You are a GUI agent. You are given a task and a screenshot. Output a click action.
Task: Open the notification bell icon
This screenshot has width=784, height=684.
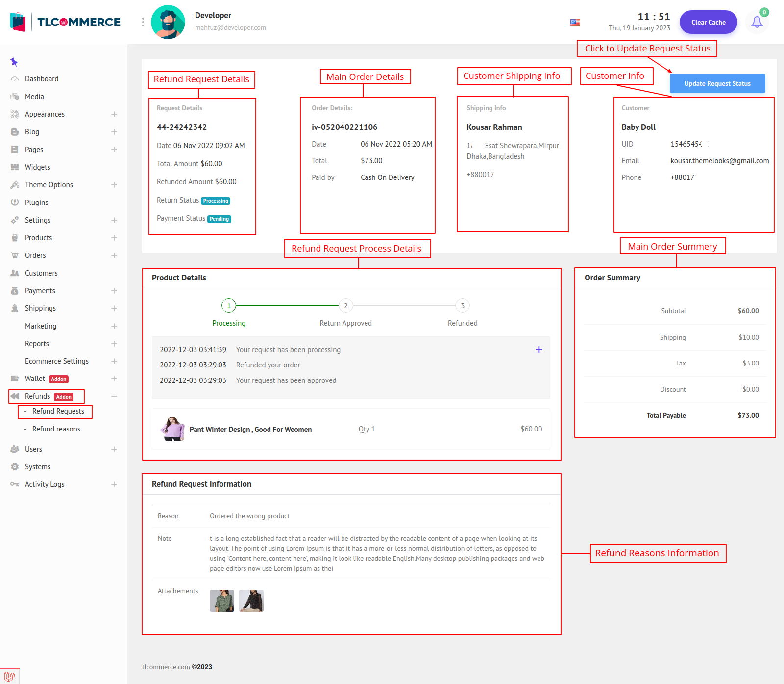click(x=757, y=22)
